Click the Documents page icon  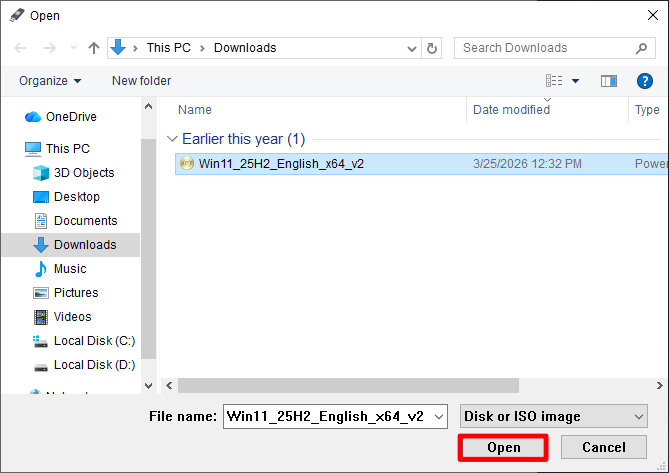[41, 221]
